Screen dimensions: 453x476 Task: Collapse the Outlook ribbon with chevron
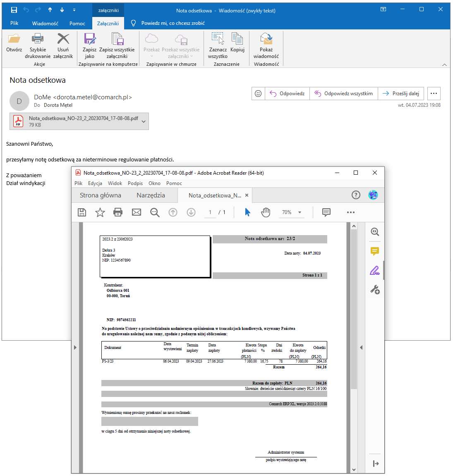444,64
